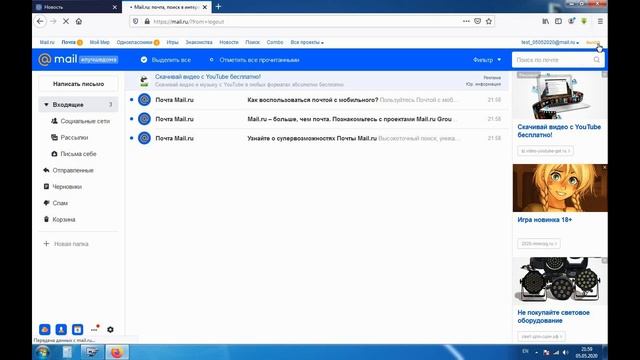Open mail settings gear icon

point(110,329)
